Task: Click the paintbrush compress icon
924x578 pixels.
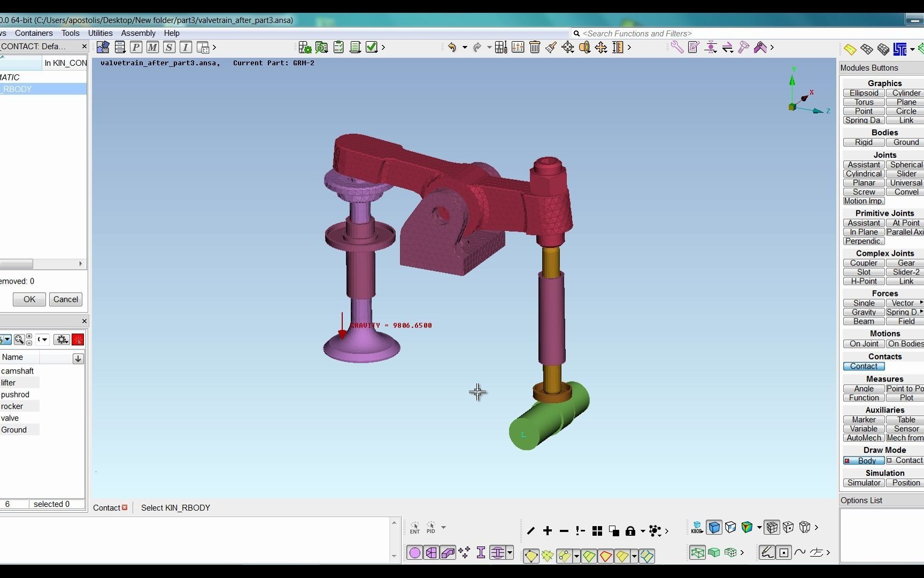Action: pos(551,47)
